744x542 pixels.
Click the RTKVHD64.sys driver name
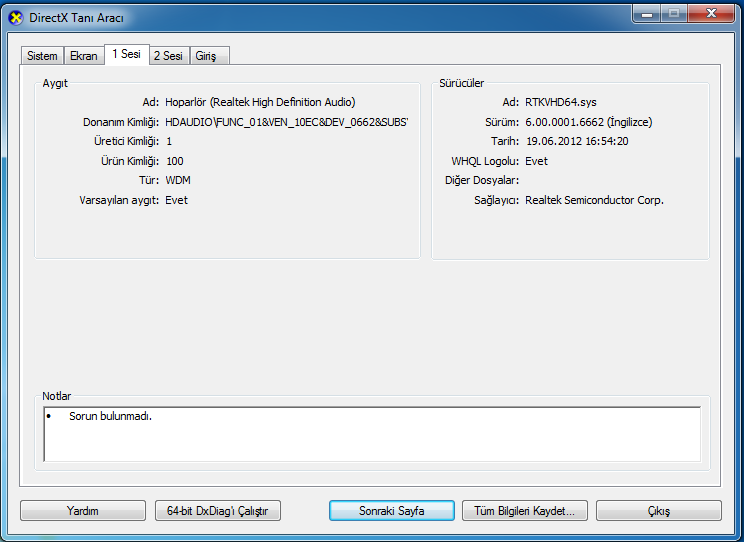(562, 102)
